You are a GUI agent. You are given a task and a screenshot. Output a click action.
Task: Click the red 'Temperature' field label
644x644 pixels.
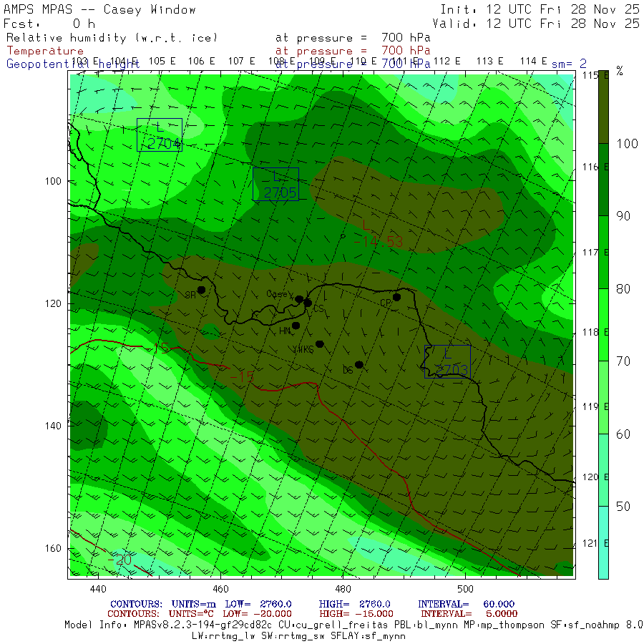[x=45, y=51]
